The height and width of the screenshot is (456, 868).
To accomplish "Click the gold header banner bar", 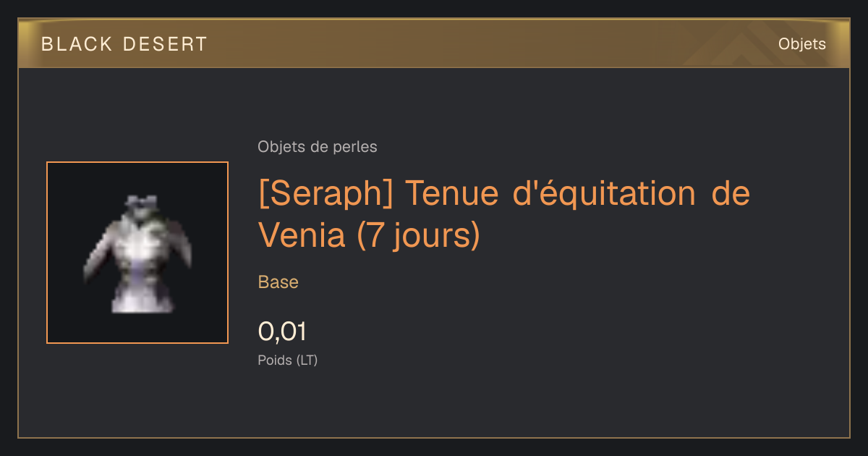I will [434, 44].
